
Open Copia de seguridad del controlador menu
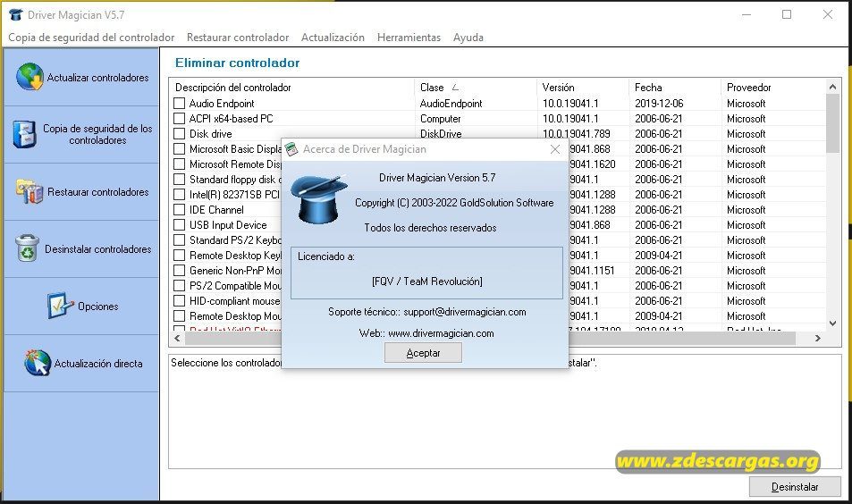click(x=91, y=38)
